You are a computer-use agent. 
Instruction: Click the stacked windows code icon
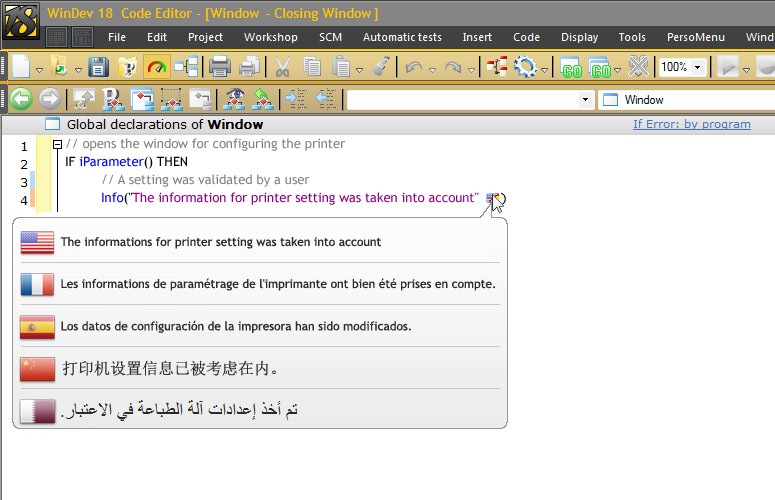pos(142,99)
